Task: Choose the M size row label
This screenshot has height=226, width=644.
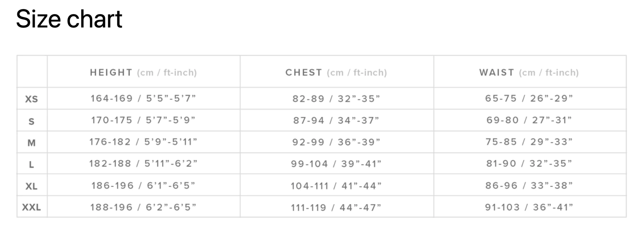Action: point(31,143)
